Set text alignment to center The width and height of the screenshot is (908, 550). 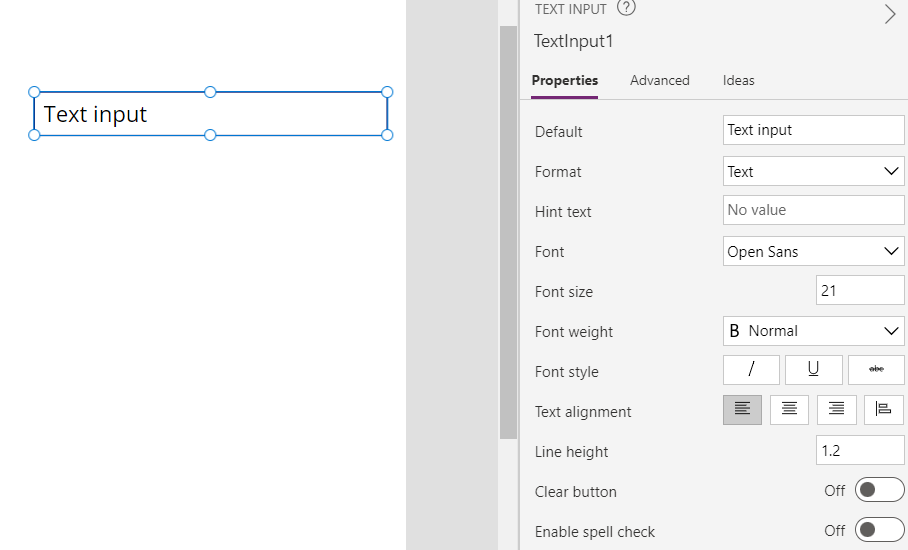(x=789, y=410)
